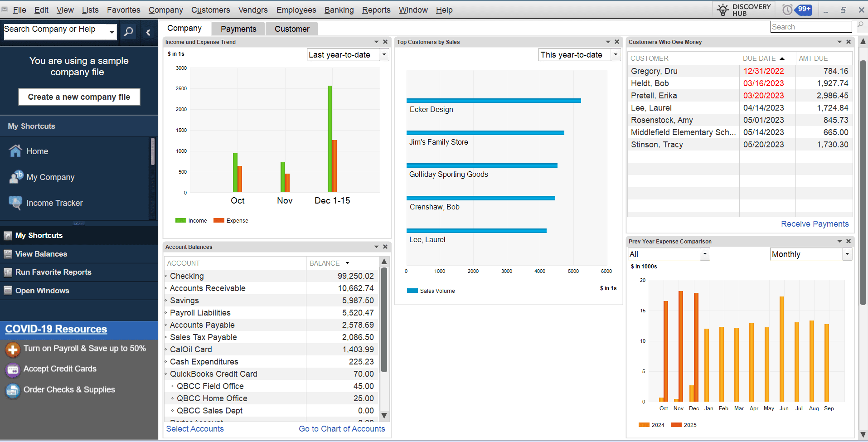868x442 pixels.
Task: Switch to the Payments tab
Action: (238, 29)
